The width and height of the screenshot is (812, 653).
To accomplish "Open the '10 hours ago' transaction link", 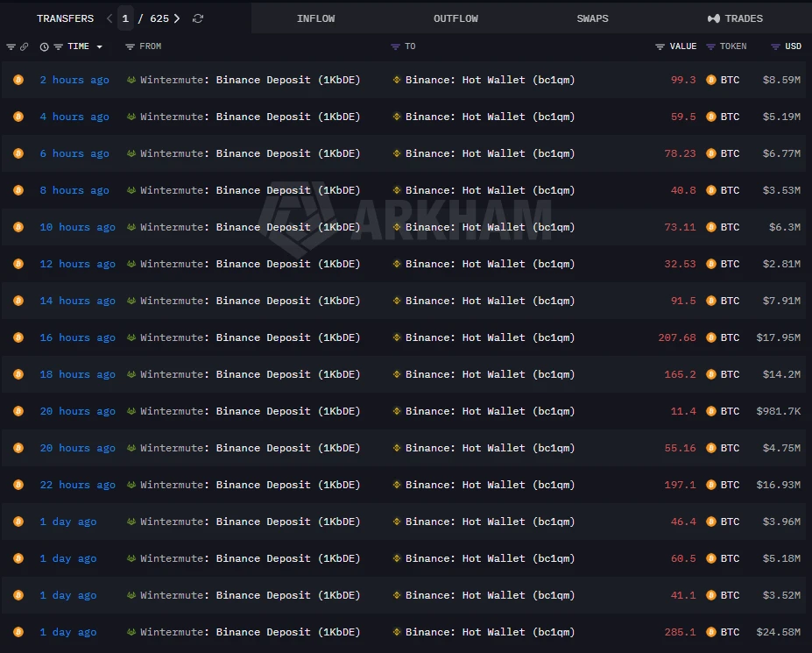I will coord(78,227).
